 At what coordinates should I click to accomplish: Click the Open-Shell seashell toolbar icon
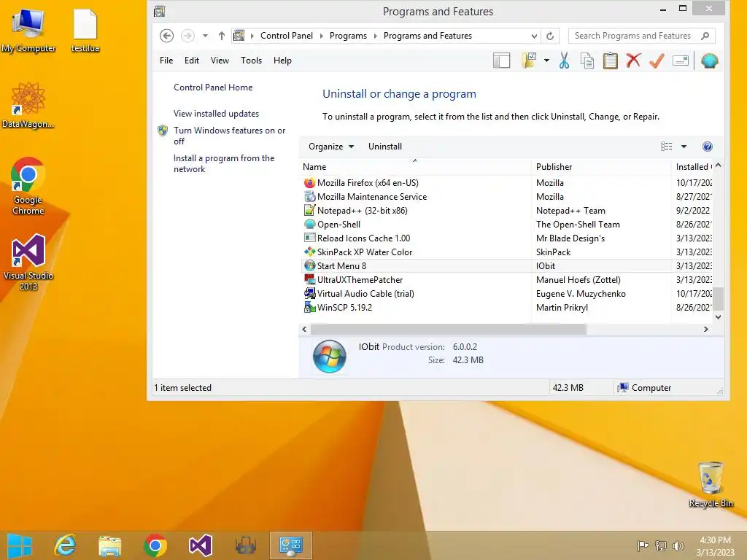click(x=709, y=61)
